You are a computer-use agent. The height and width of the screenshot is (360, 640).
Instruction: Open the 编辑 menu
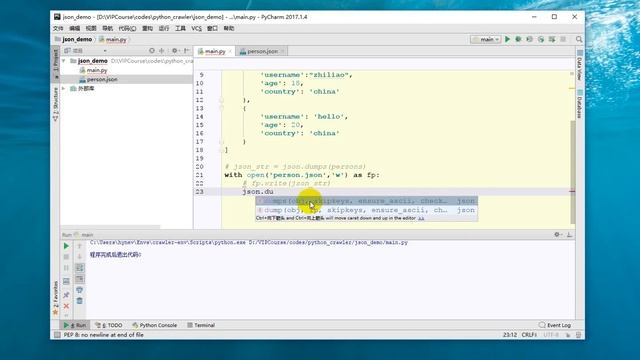click(x=75, y=28)
